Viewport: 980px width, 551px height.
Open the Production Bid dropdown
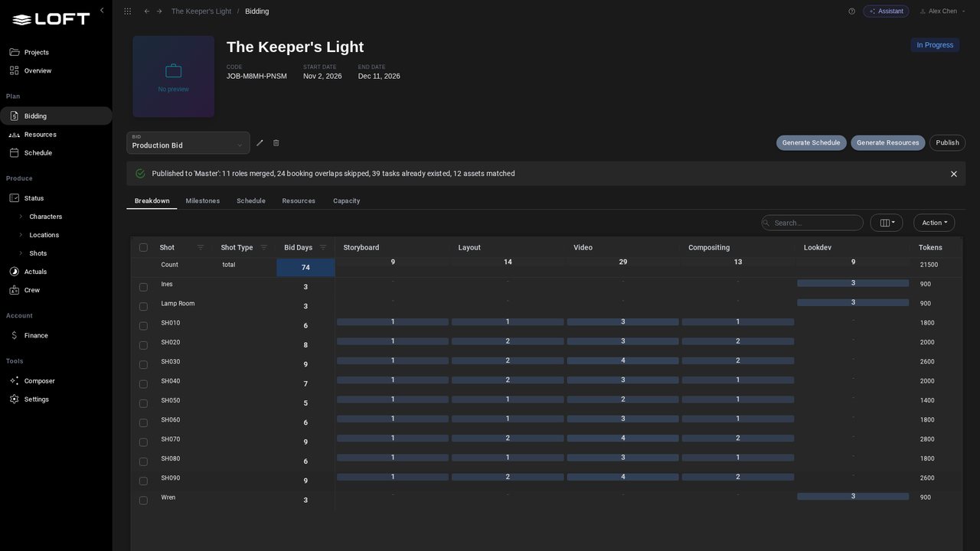(x=188, y=142)
